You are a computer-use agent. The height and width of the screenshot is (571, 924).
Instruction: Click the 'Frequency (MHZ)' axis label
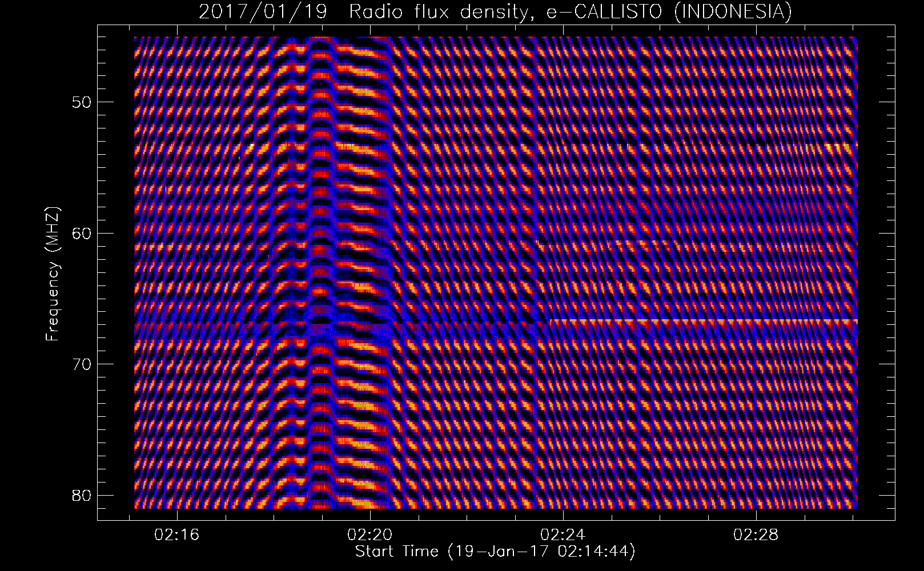pos(53,273)
